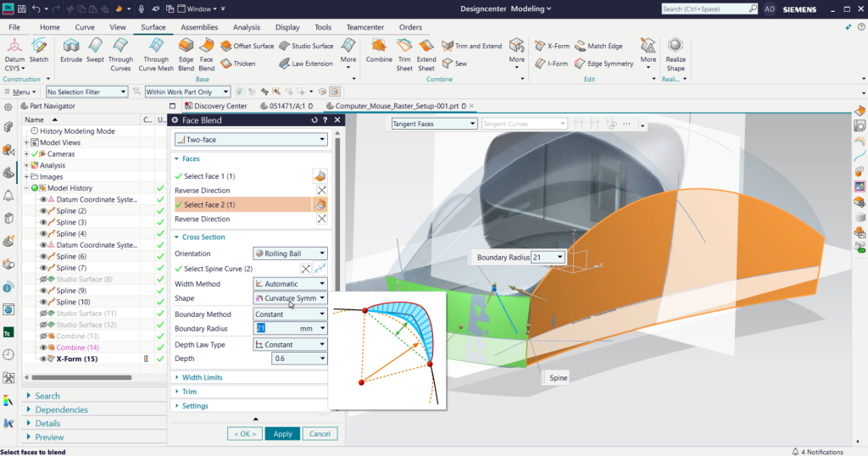Expand the Dependencies panel

coord(61,410)
